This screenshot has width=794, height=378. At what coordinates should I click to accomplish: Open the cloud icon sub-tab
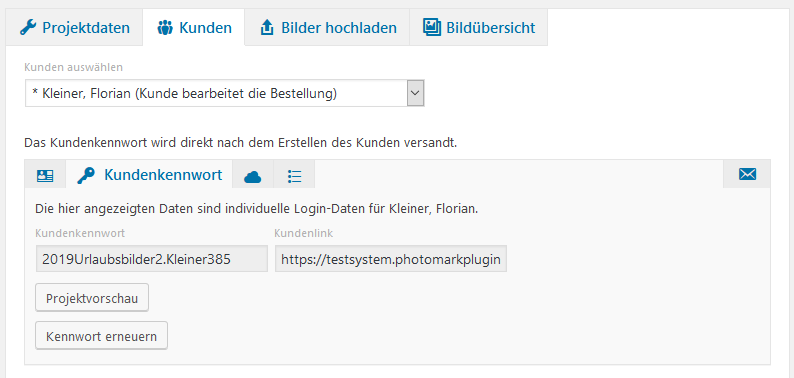click(x=253, y=176)
